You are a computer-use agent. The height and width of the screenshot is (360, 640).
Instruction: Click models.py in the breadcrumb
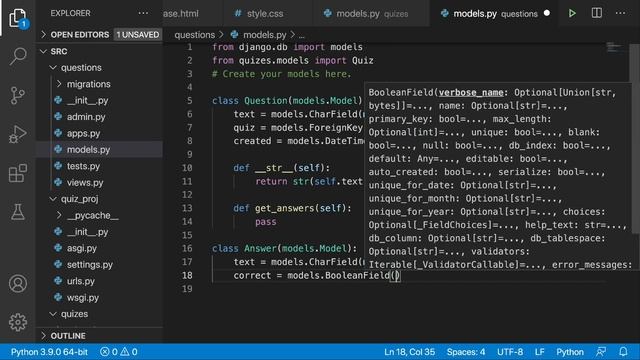[264, 35]
